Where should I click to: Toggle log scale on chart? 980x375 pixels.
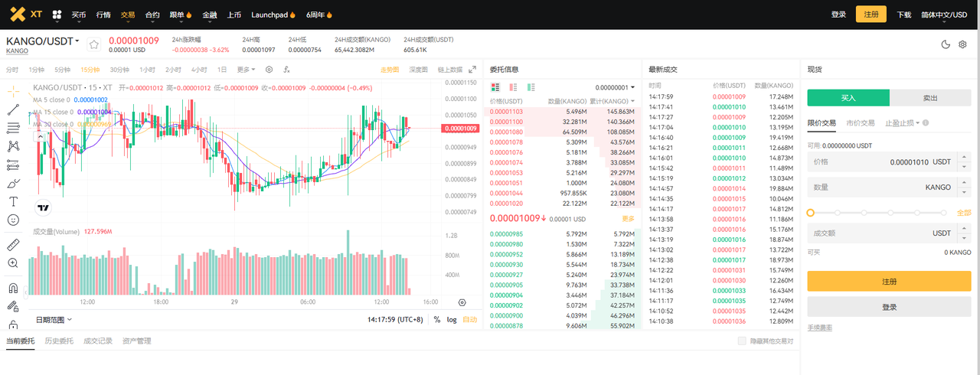point(452,319)
